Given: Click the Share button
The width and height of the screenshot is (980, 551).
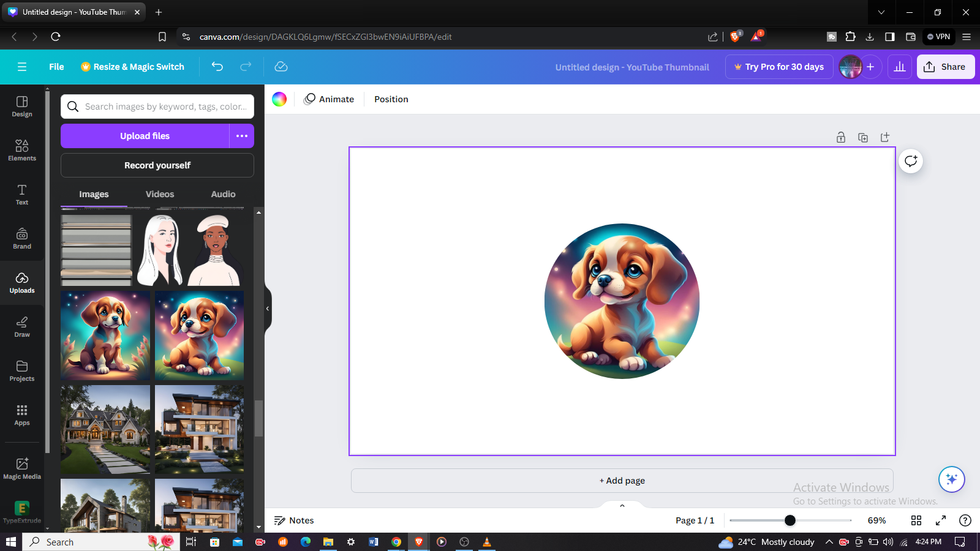Looking at the screenshot, I should (x=946, y=67).
